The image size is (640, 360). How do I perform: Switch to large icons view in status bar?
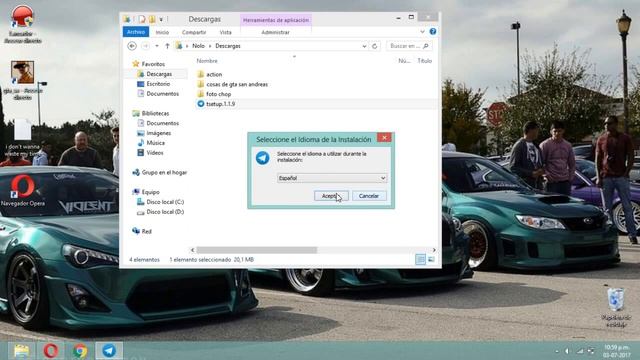click(x=431, y=259)
